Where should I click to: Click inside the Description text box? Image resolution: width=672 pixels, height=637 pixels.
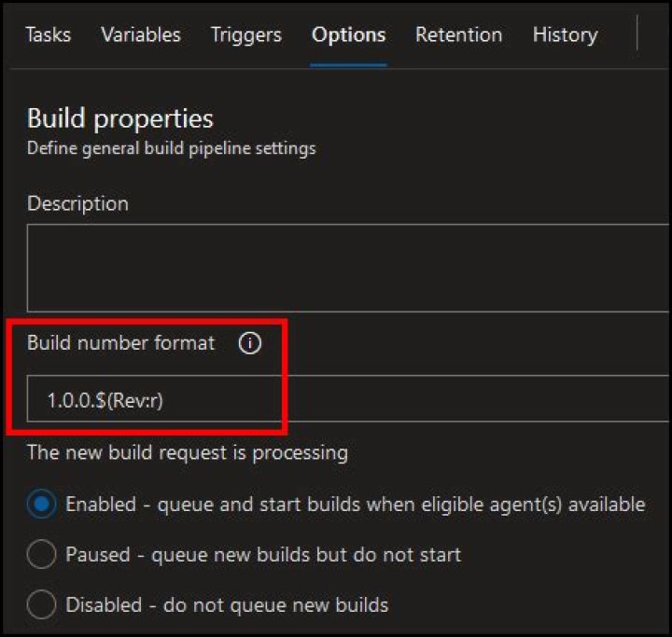click(x=345, y=267)
